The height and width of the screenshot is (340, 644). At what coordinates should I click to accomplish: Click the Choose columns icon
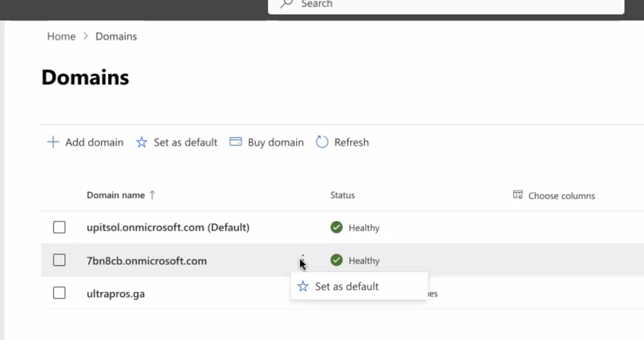click(x=518, y=195)
